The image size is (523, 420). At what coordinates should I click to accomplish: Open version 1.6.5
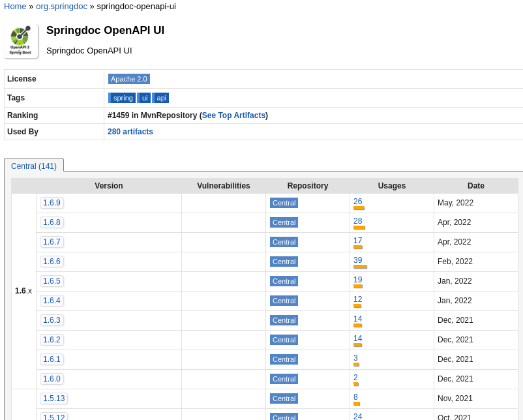(x=52, y=281)
